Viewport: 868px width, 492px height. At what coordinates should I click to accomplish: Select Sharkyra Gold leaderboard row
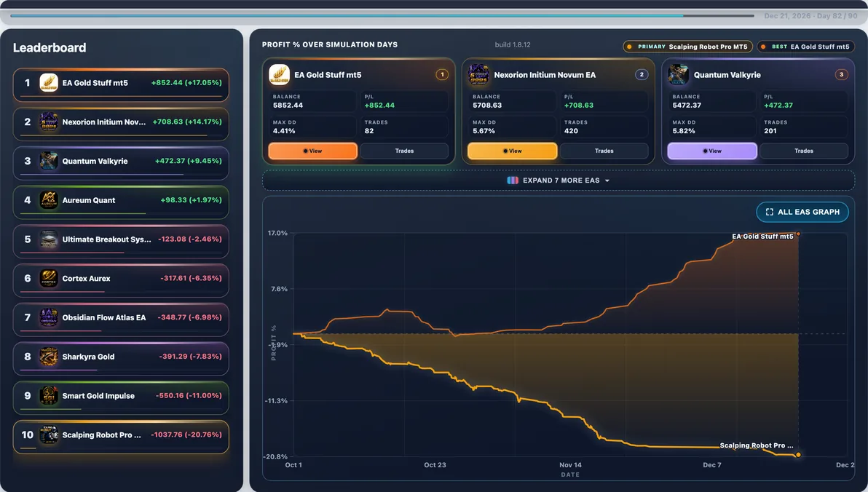121,359
